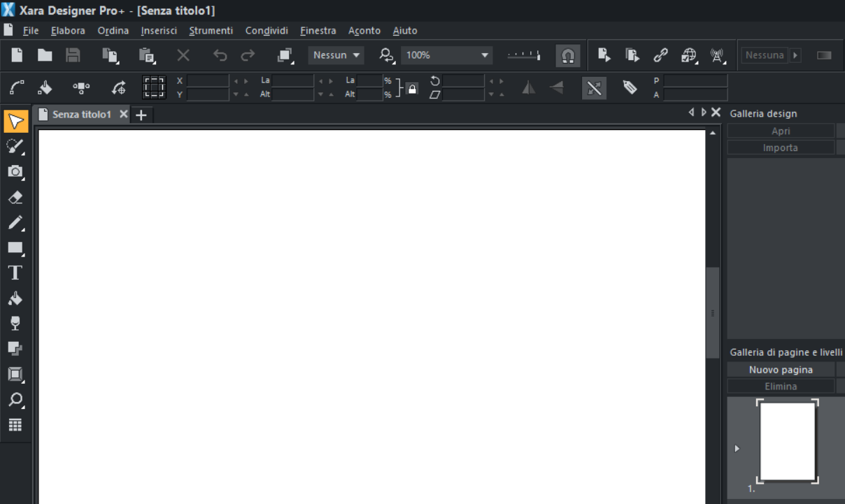The height and width of the screenshot is (504, 845).
Task: Click the Preview all pages icon
Action: [632, 55]
